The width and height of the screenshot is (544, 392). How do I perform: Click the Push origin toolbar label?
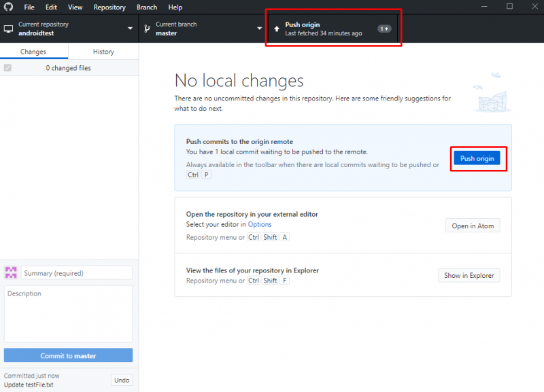click(303, 24)
